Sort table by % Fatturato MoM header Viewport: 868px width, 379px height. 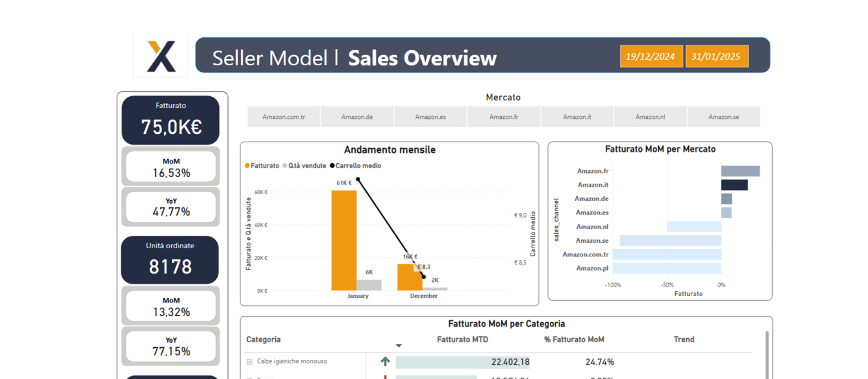point(574,339)
